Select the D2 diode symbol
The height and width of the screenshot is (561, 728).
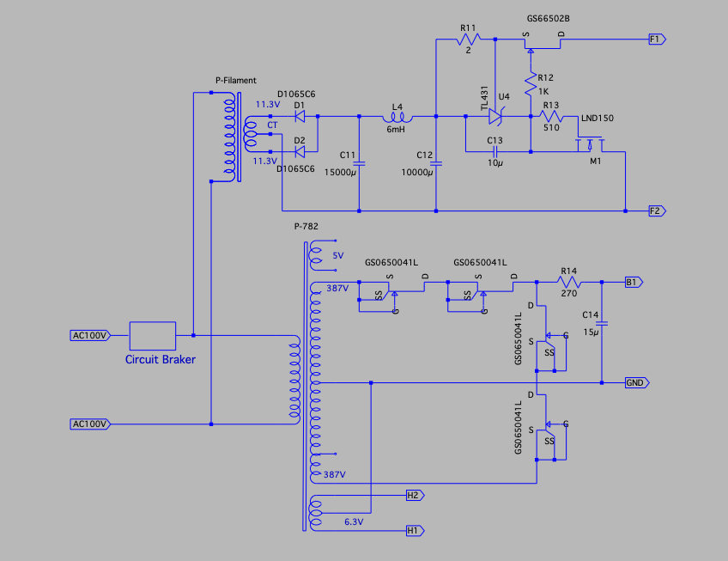tap(300, 151)
